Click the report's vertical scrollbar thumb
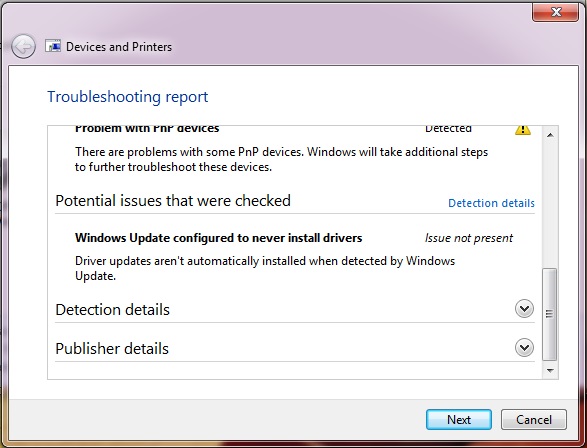Image resolution: width=587 pixels, height=448 pixels. [x=550, y=314]
